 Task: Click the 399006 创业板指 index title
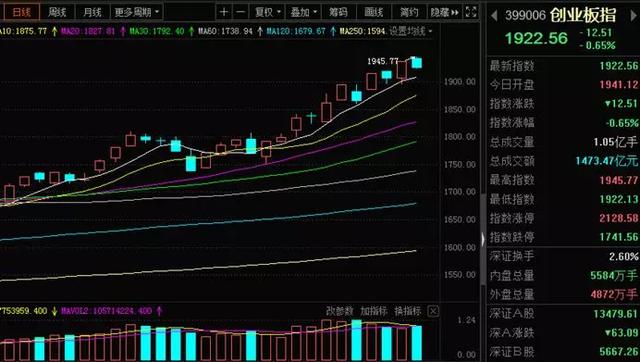pyautogui.click(x=561, y=15)
